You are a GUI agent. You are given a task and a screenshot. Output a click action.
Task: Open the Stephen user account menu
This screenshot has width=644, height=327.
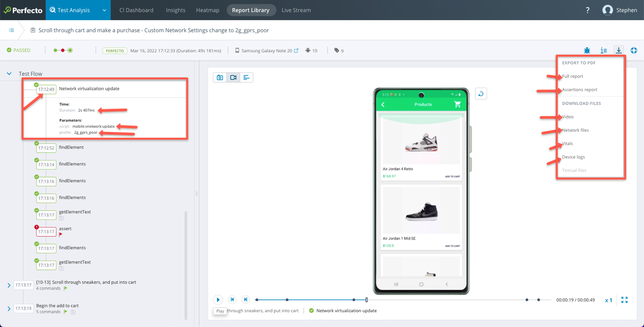click(620, 10)
